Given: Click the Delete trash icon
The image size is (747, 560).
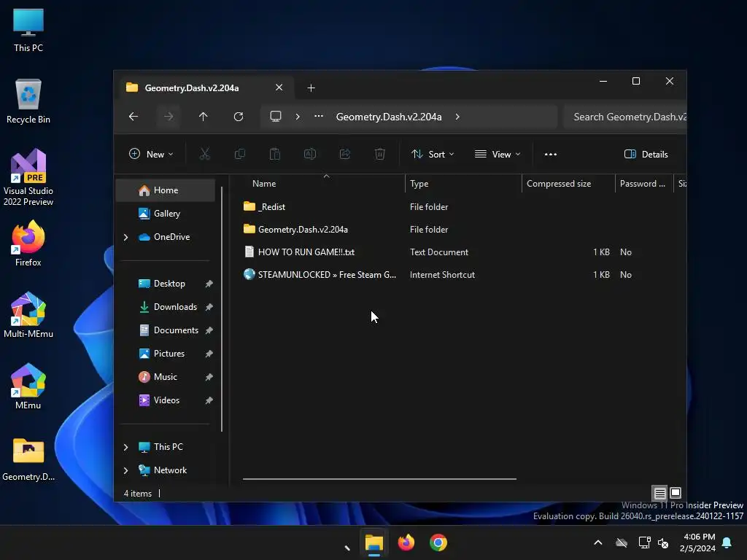Looking at the screenshot, I should coord(380,155).
